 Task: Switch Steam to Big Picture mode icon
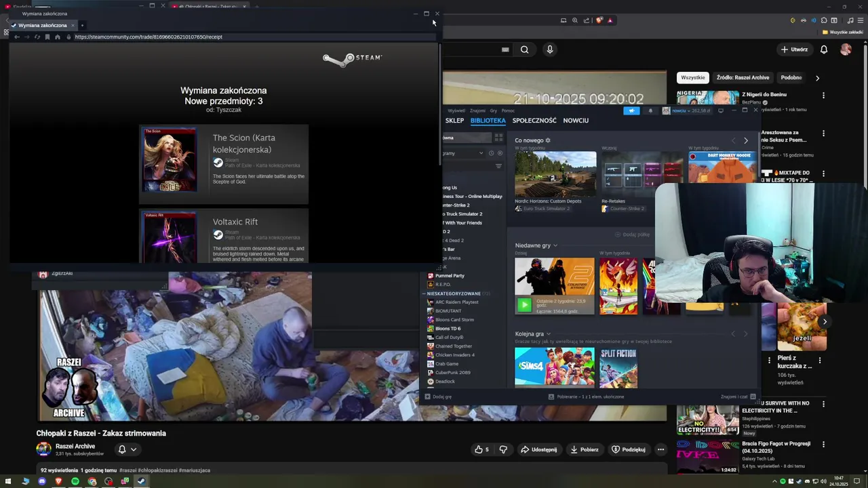(721, 110)
